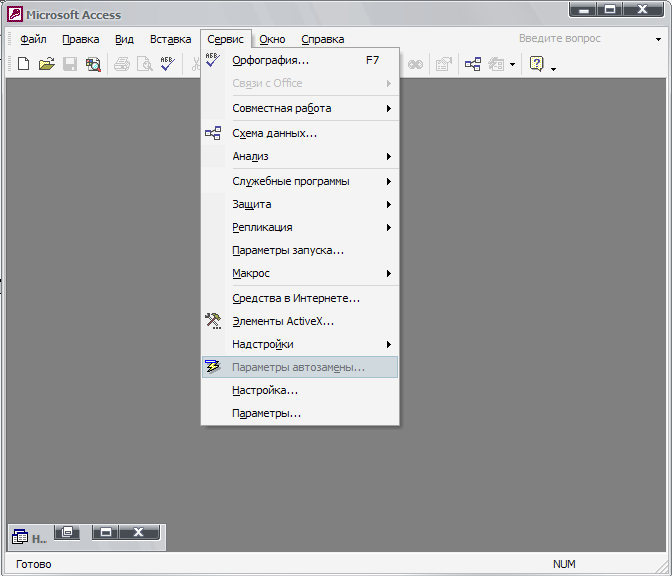The height and width of the screenshot is (576, 672).
Task: Expand the Макрос submenu
Action: pos(300,273)
